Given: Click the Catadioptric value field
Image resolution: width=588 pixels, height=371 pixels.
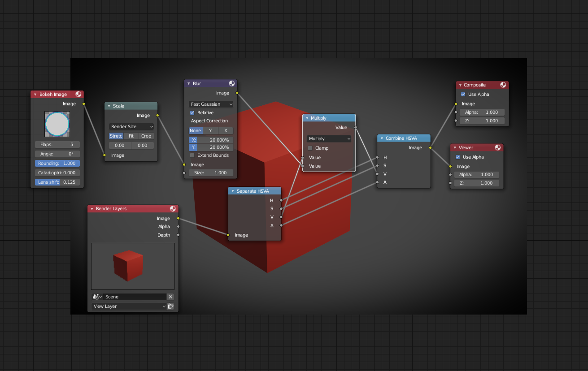Looking at the screenshot, I should click(57, 173).
